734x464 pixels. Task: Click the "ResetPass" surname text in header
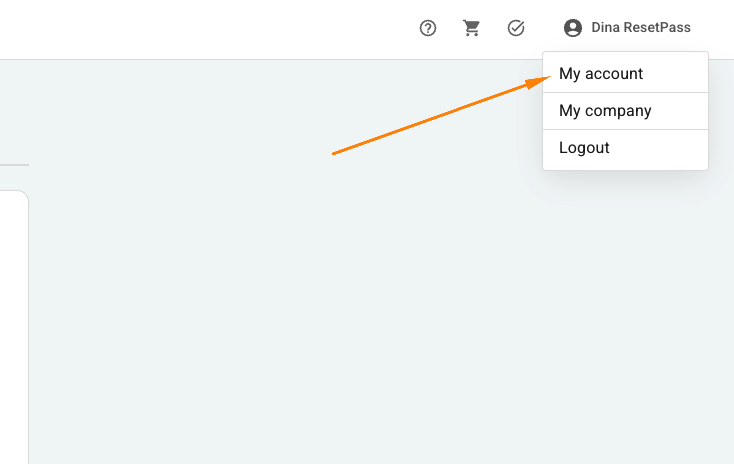[x=655, y=28]
